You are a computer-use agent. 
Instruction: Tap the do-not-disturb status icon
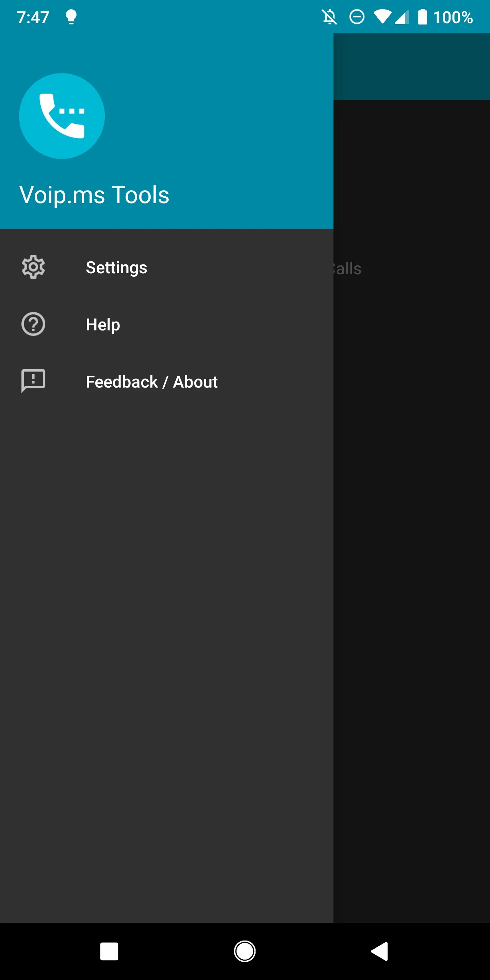click(357, 17)
